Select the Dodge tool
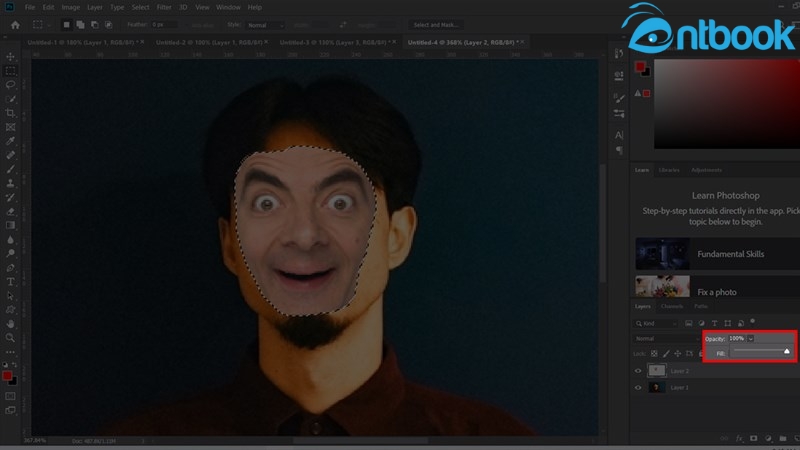This screenshot has height=450, width=800. point(10,253)
